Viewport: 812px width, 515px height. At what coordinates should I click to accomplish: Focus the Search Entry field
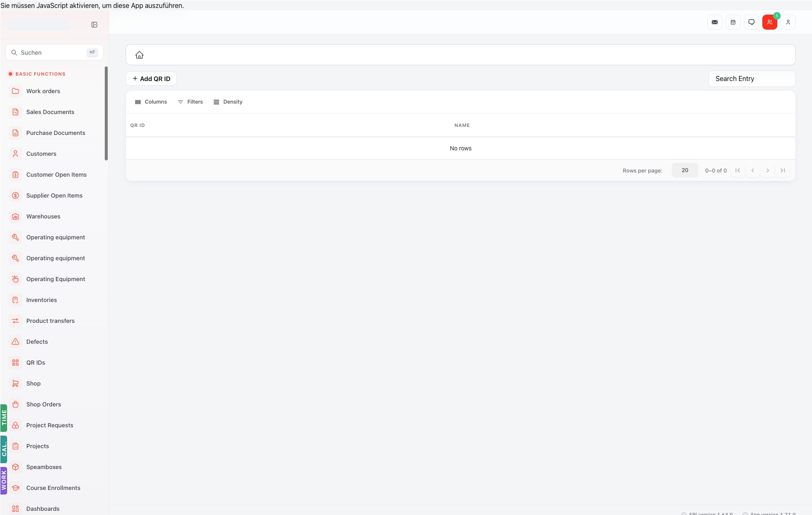(x=751, y=79)
